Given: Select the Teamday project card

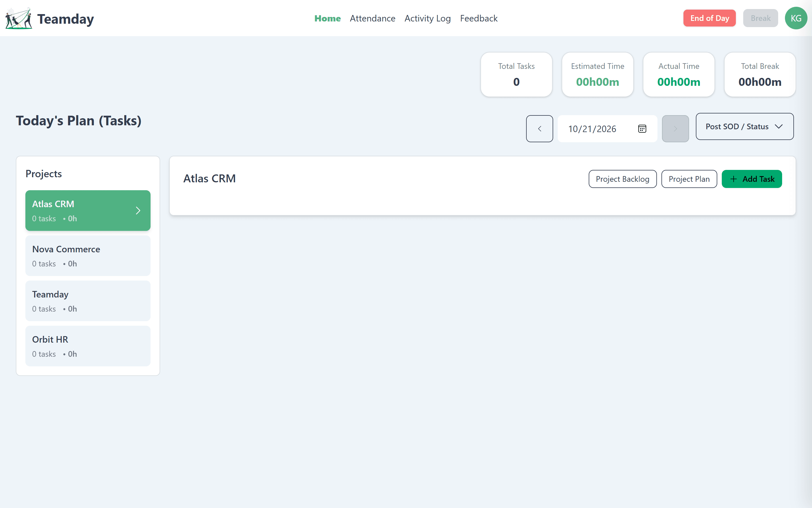Looking at the screenshot, I should point(88,301).
